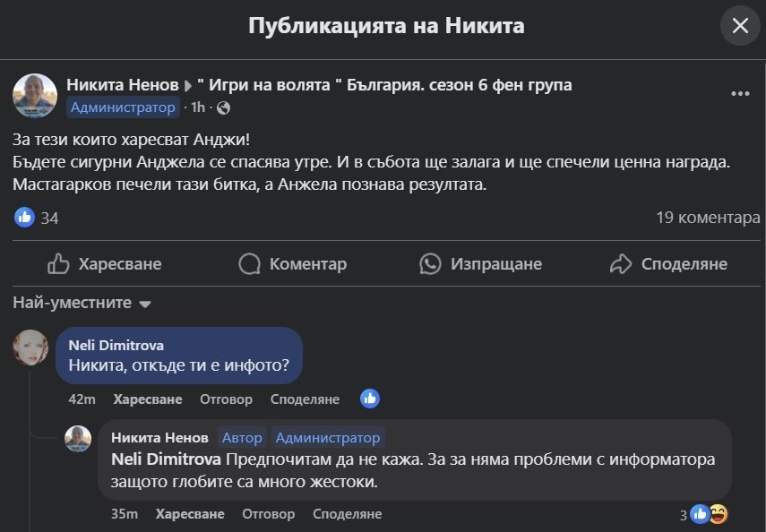The image size is (766, 532).
Task: Click the blue like reaction icon under post
Action: (25, 217)
